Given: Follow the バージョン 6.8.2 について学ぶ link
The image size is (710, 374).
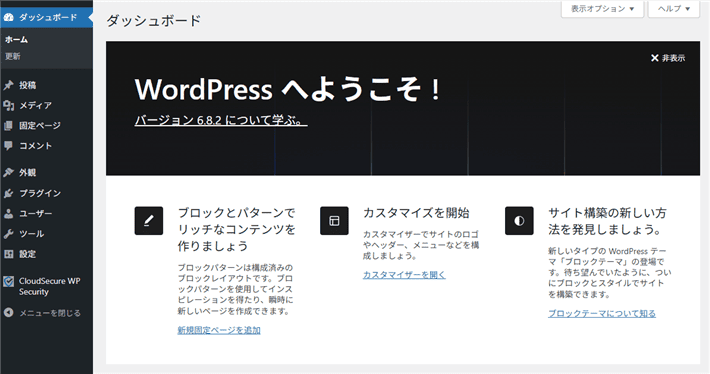Looking at the screenshot, I should pyautogui.click(x=221, y=120).
